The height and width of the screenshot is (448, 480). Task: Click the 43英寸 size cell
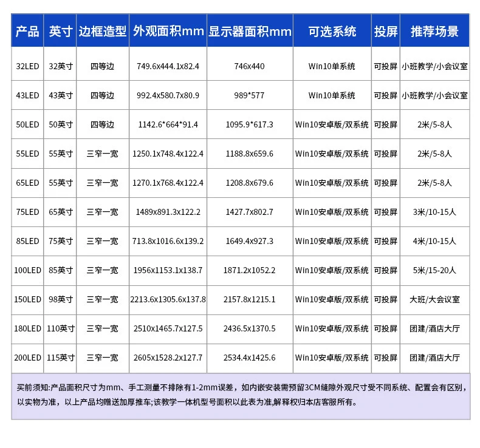[x=61, y=95]
